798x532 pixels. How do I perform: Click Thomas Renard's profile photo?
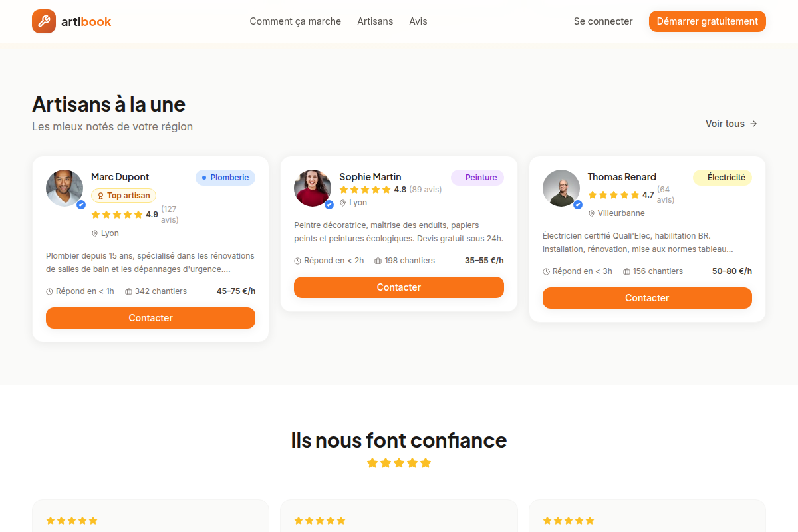coord(561,188)
